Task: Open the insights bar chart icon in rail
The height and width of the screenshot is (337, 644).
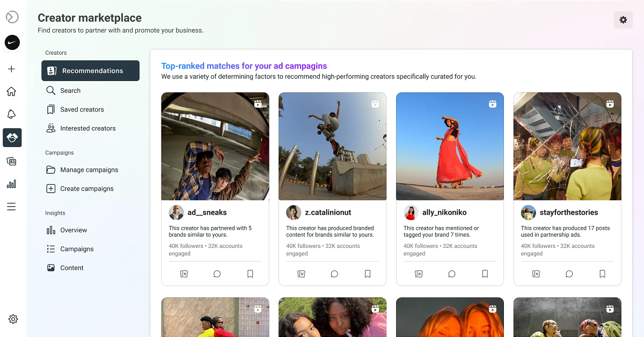Action: click(12, 184)
